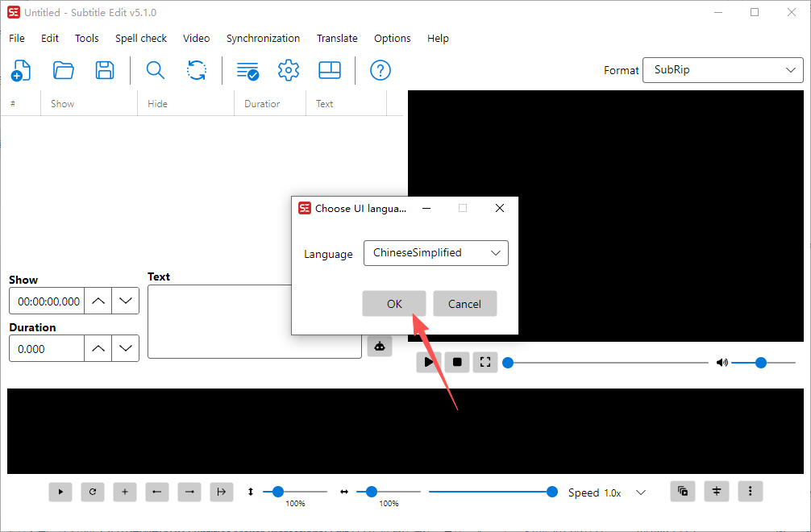Click set end and go next button

point(222,492)
